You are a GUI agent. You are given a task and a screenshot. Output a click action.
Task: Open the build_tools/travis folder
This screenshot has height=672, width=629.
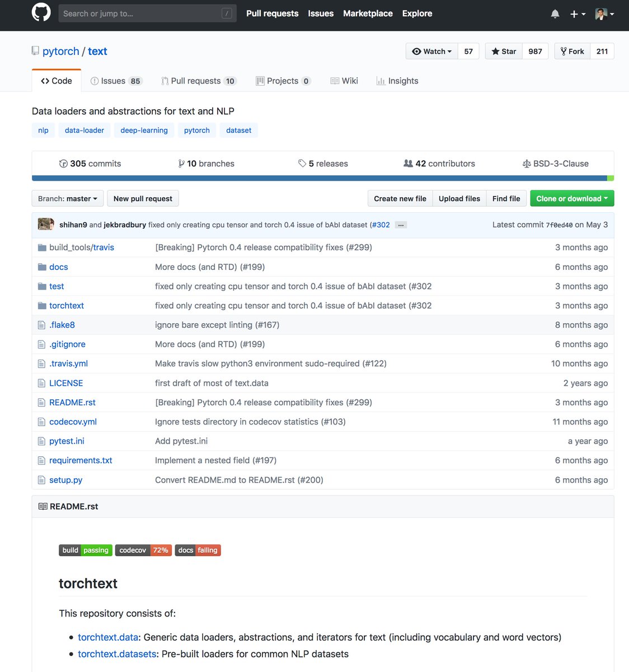pyautogui.click(x=82, y=248)
